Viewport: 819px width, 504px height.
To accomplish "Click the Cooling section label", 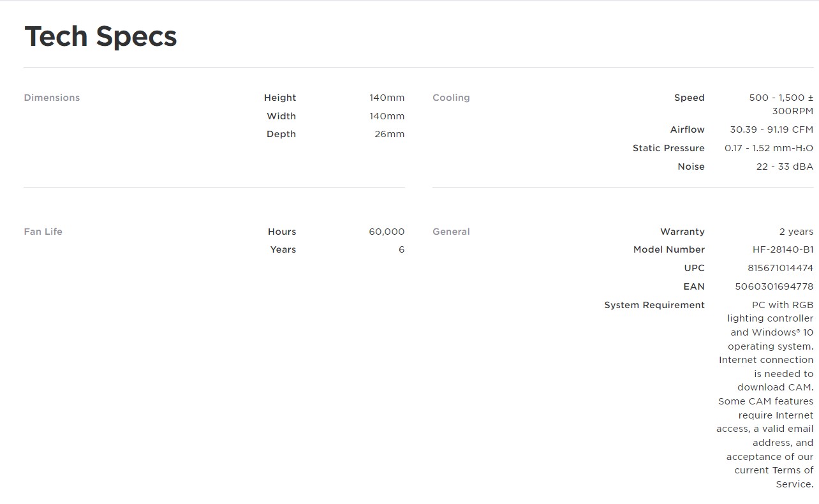I will click(451, 98).
